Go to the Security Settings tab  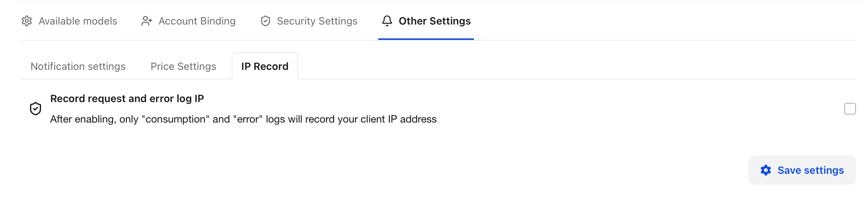click(317, 21)
